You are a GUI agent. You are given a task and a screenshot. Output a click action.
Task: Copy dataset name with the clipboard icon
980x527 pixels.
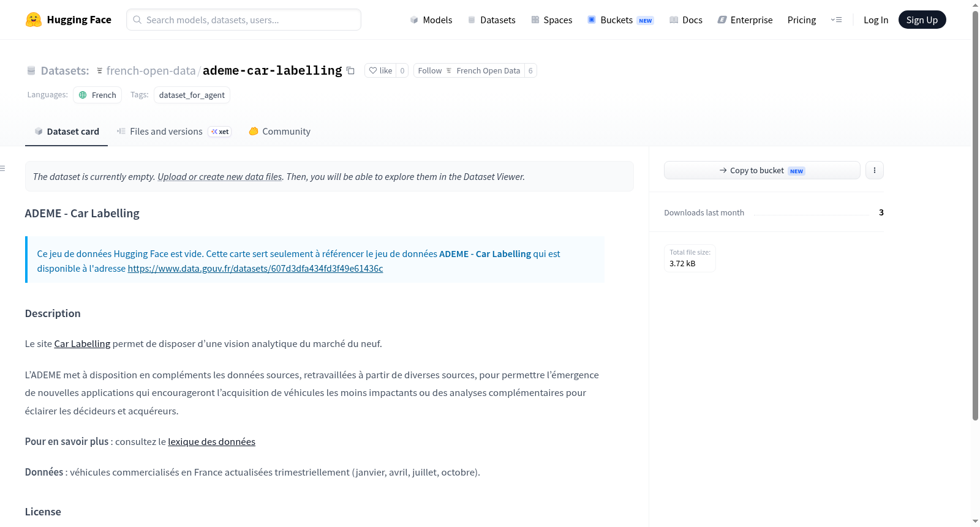pos(350,70)
